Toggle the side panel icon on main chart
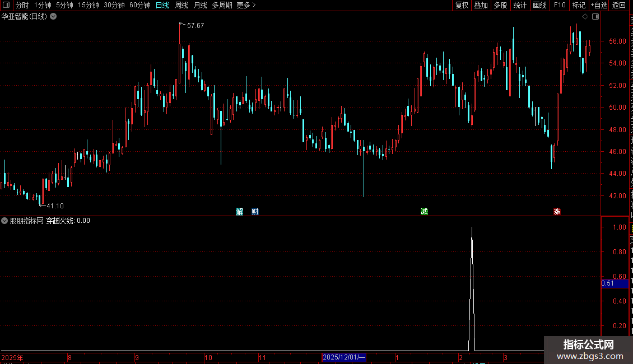 tap(595, 17)
